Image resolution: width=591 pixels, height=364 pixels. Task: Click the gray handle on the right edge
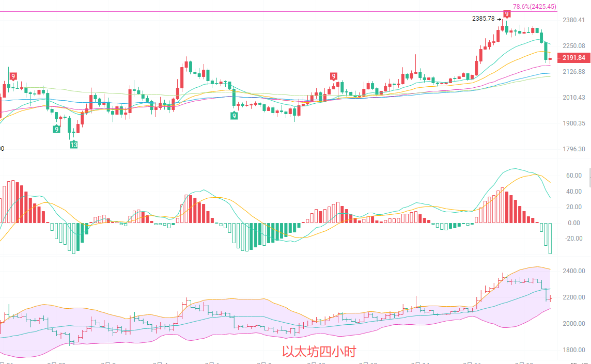[x=589, y=177]
